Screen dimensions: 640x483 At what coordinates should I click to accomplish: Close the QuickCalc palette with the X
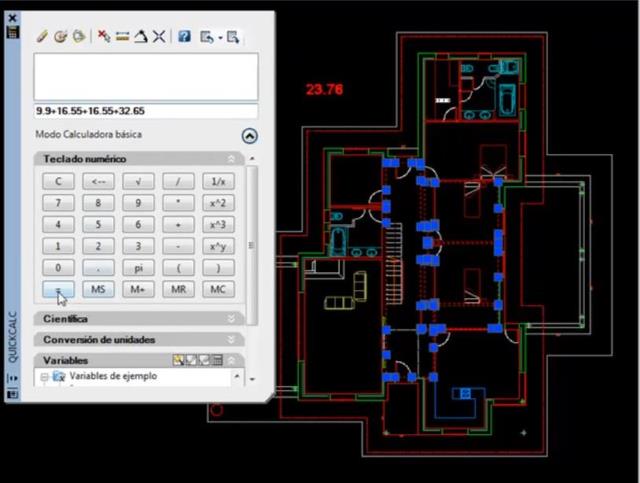click(x=13, y=18)
